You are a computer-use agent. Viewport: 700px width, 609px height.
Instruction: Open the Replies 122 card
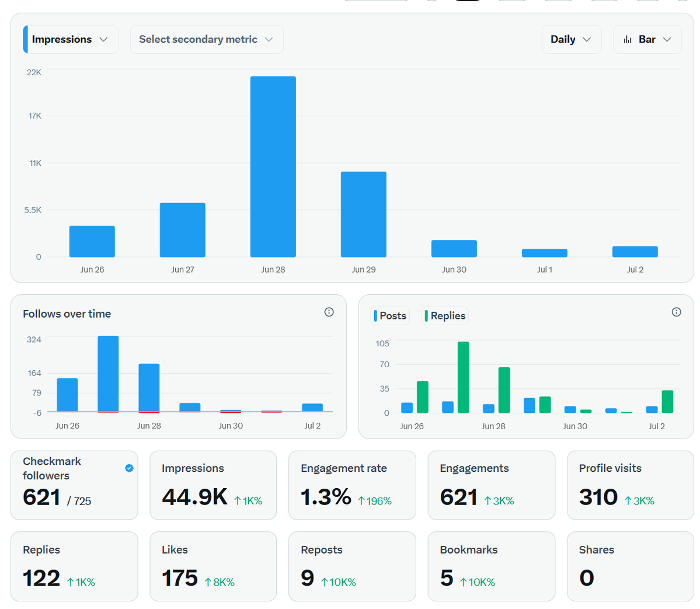(x=74, y=566)
